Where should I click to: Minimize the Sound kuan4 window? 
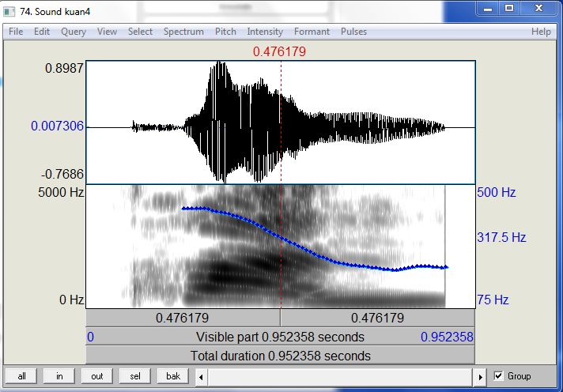tap(488, 8)
